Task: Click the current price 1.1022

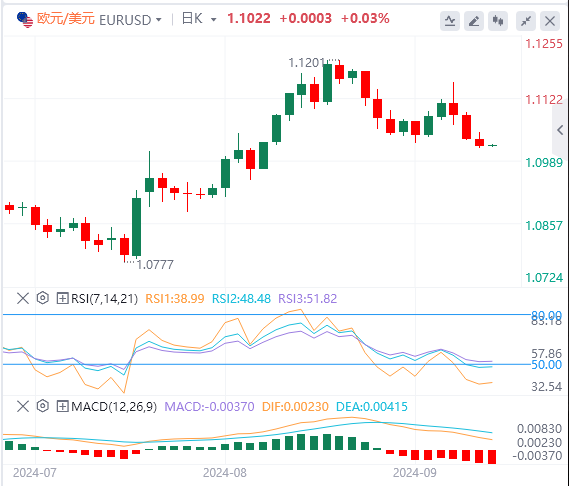Action: [x=249, y=19]
